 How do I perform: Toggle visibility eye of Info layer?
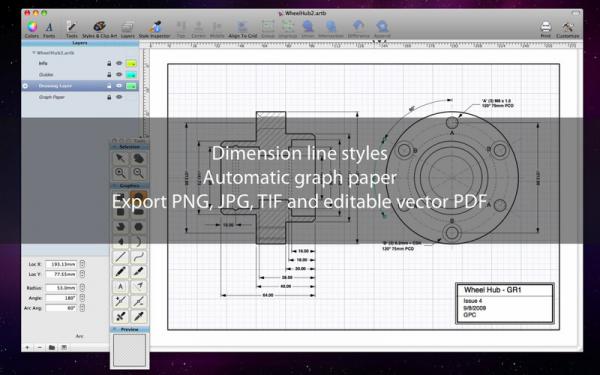119,63
